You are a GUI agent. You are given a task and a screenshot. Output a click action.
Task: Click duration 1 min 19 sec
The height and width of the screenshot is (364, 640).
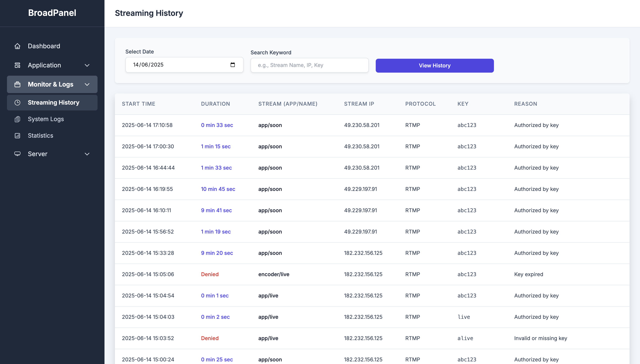pyautogui.click(x=216, y=232)
